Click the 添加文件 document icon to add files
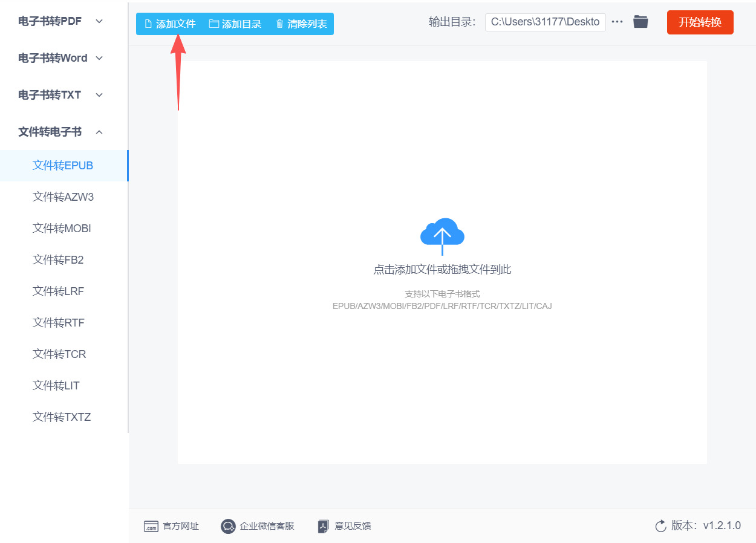 point(148,23)
